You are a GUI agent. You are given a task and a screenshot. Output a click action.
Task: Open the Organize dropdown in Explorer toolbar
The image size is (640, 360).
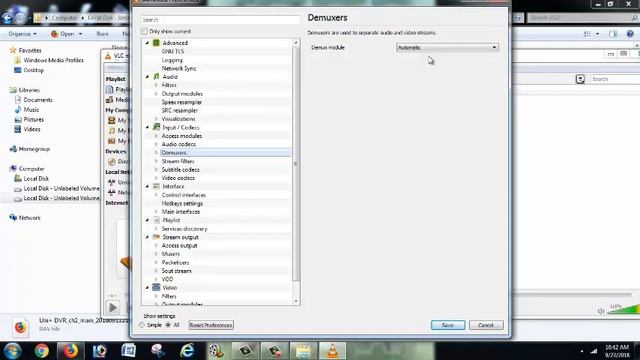point(22,34)
